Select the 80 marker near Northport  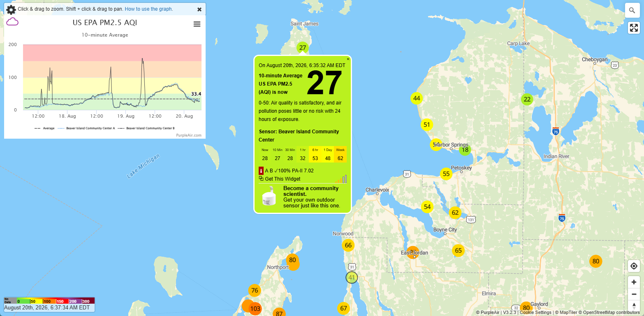(292, 260)
